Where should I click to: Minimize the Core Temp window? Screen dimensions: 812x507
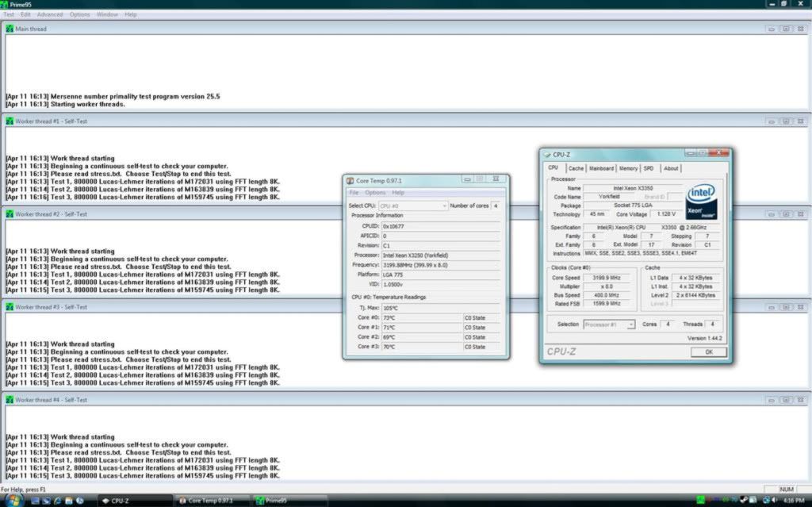[468, 179]
